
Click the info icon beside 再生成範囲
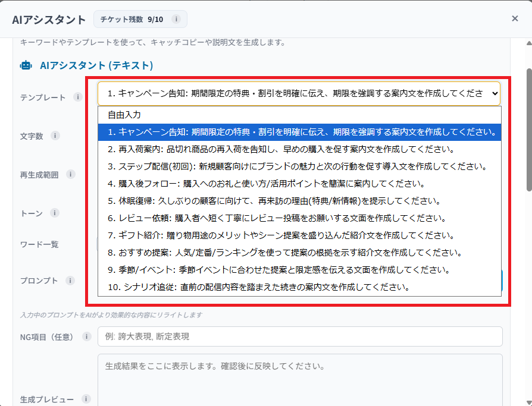pos(71,174)
